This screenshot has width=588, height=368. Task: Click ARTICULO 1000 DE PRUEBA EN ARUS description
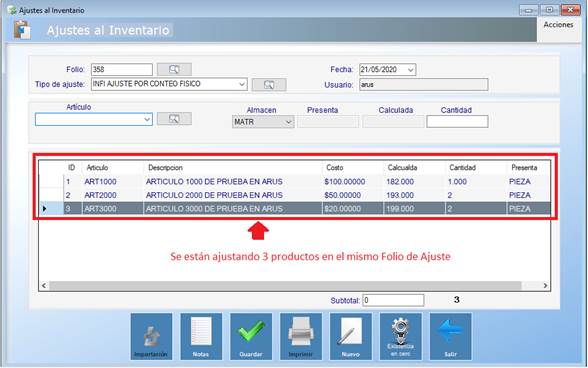(x=232, y=182)
